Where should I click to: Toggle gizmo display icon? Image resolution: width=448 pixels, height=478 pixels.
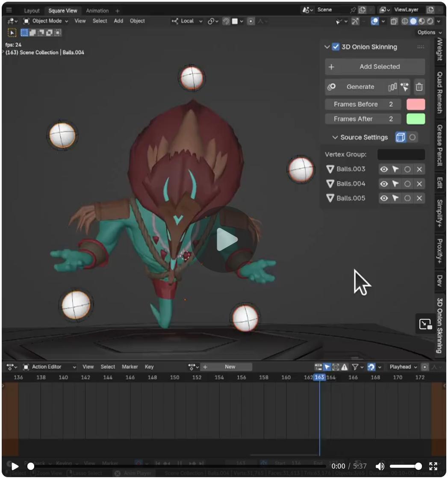point(355,21)
